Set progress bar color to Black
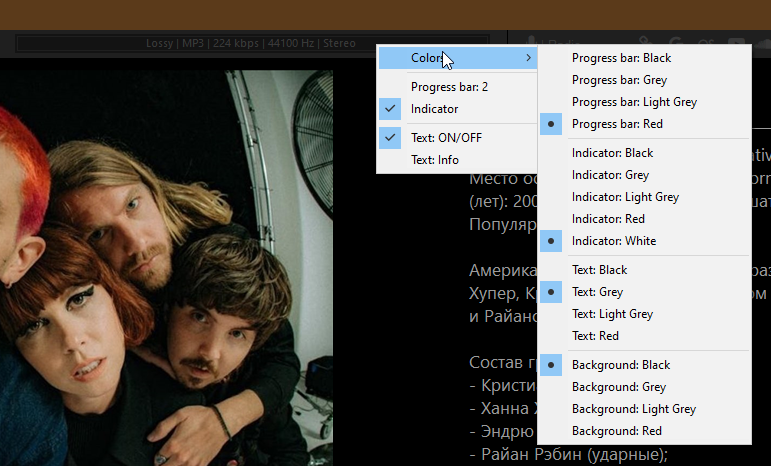 (x=621, y=58)
